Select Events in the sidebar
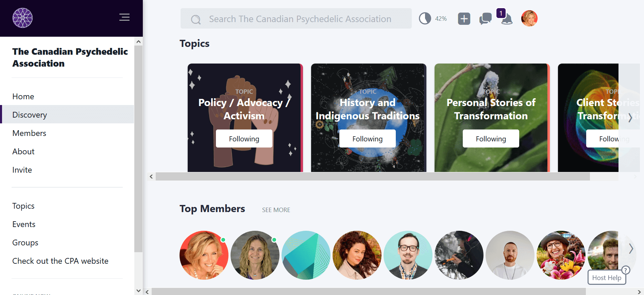 click(x=24, y=224)
